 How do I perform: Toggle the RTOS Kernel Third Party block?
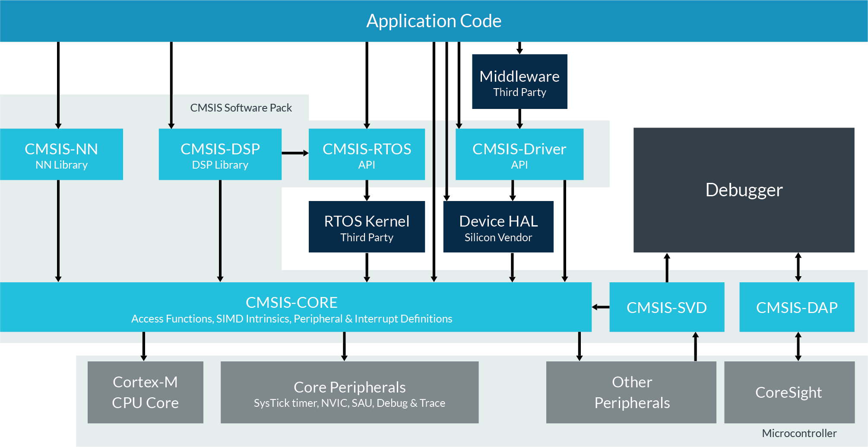[x=366, y=227]
